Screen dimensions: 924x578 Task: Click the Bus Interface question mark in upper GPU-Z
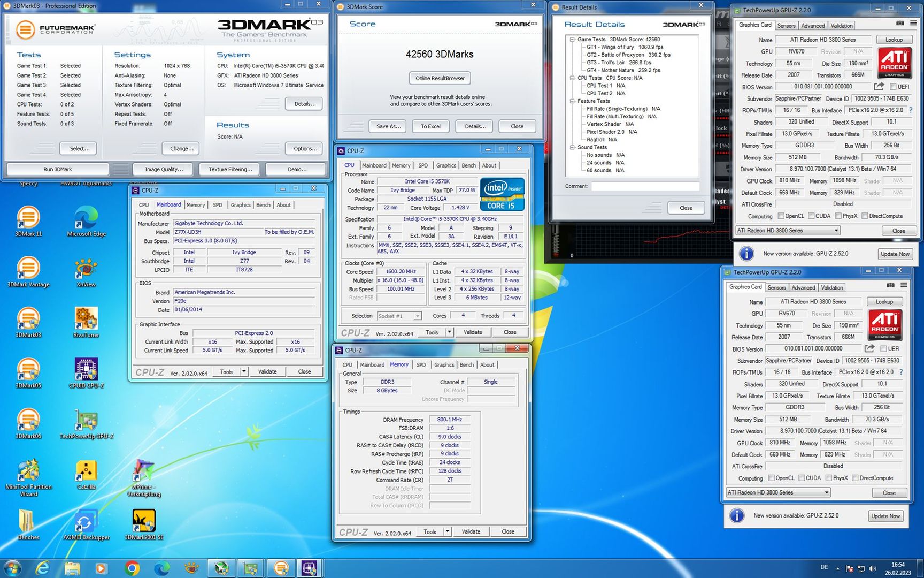(911, 110)
